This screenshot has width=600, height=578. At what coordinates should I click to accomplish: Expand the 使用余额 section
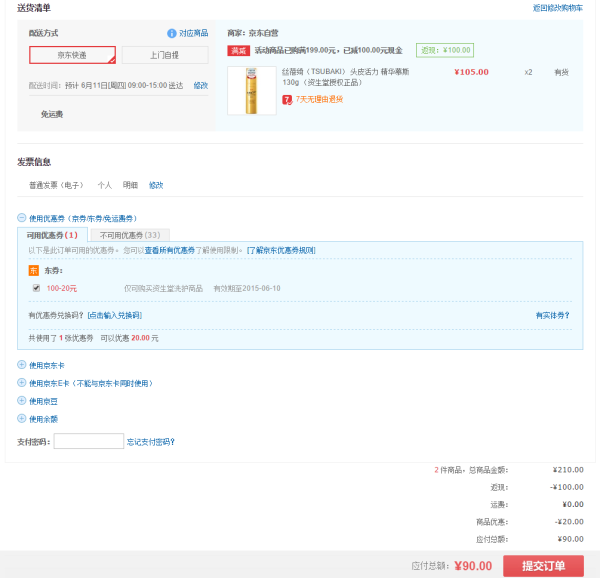[x=21, y=418]
